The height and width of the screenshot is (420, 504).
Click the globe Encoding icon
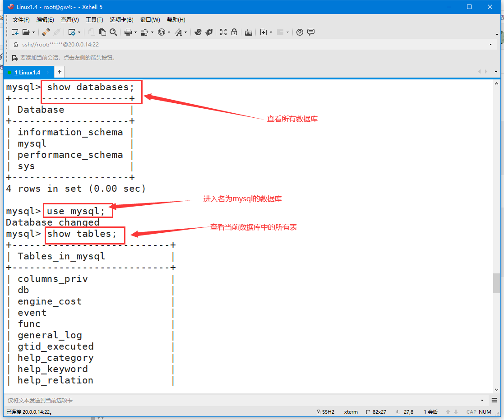click(162, 32)
